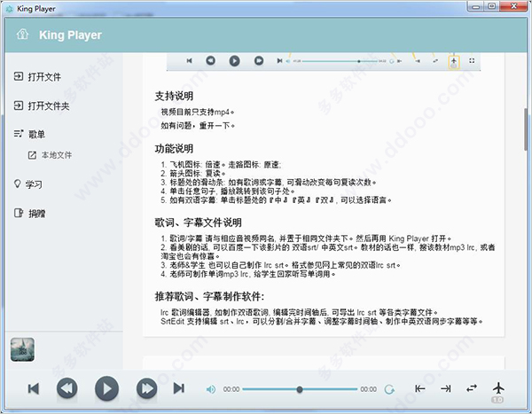Go to the 学习 study section
The width and height of the screenshot is (532, 414).
(28, 184)
